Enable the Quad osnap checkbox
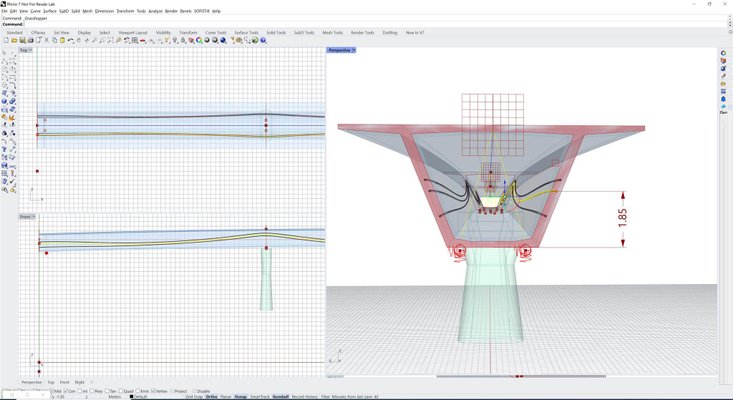Viewport: 733px width, 400px height. pos(122,391)
